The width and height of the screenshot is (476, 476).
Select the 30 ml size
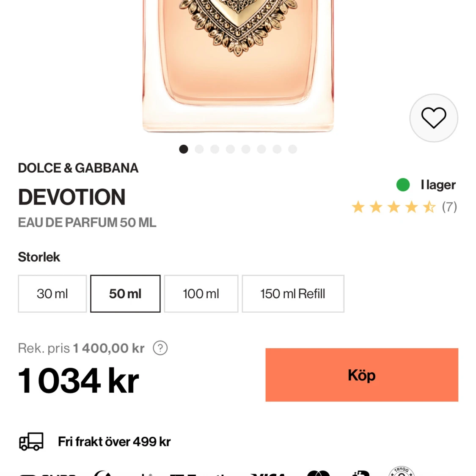click(52, 294)
